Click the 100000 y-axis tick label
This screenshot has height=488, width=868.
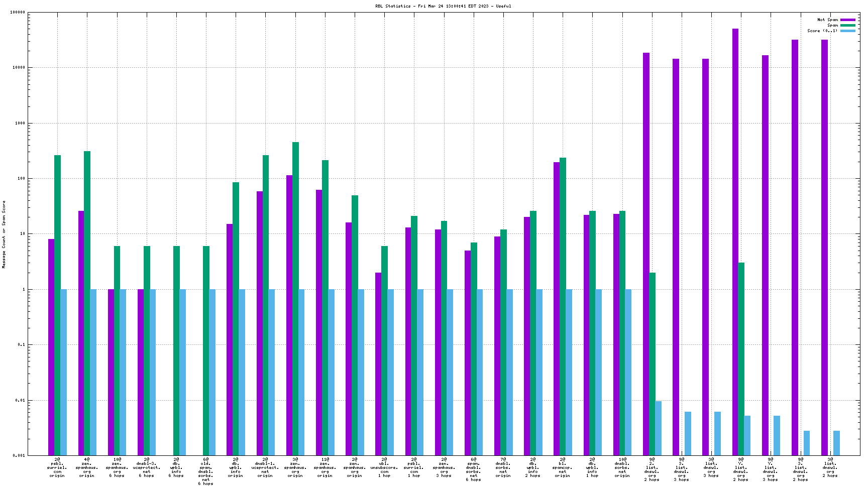(18, 13)
